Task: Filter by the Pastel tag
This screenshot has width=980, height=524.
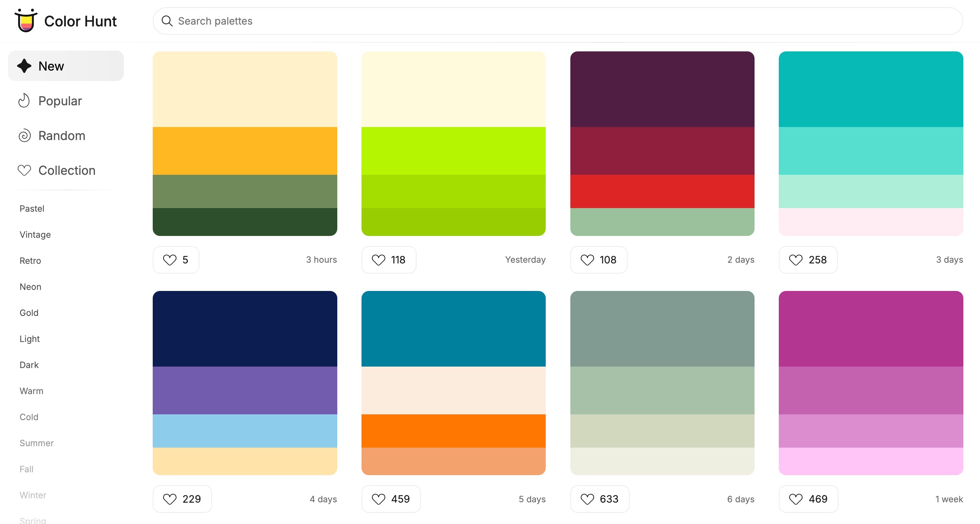Action: [32, 208]
